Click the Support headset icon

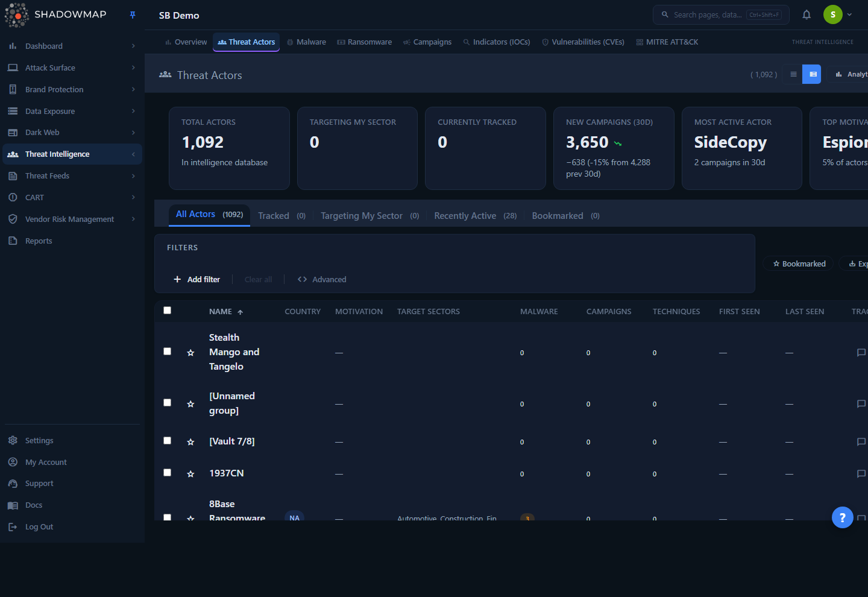click(x=13, y=484)
